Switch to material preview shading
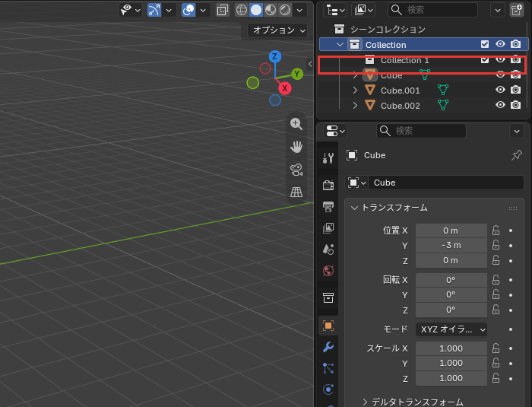Screen dimensions: 532x407 pos(271,10)
